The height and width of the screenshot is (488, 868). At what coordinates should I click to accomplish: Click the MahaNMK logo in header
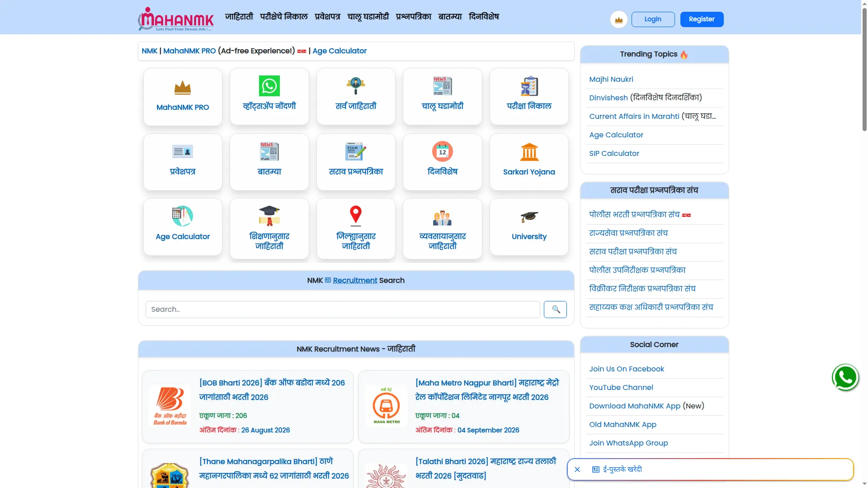point(176,19)
